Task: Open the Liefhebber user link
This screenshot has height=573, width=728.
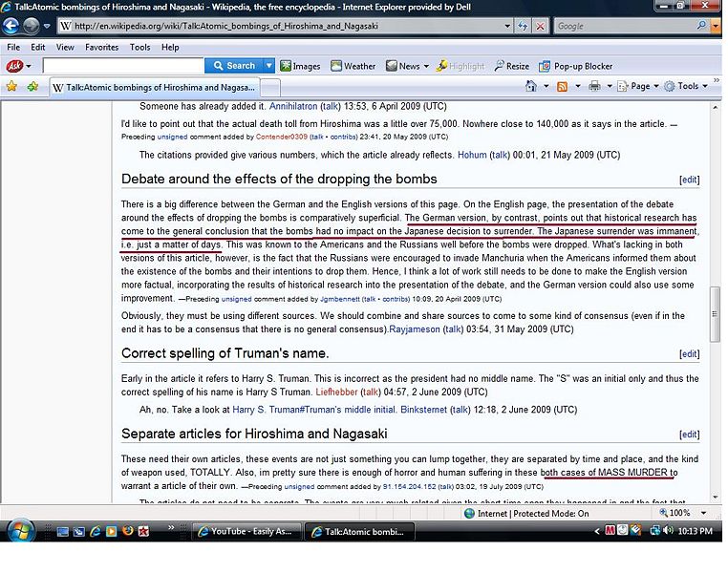Action: (336, 393)
